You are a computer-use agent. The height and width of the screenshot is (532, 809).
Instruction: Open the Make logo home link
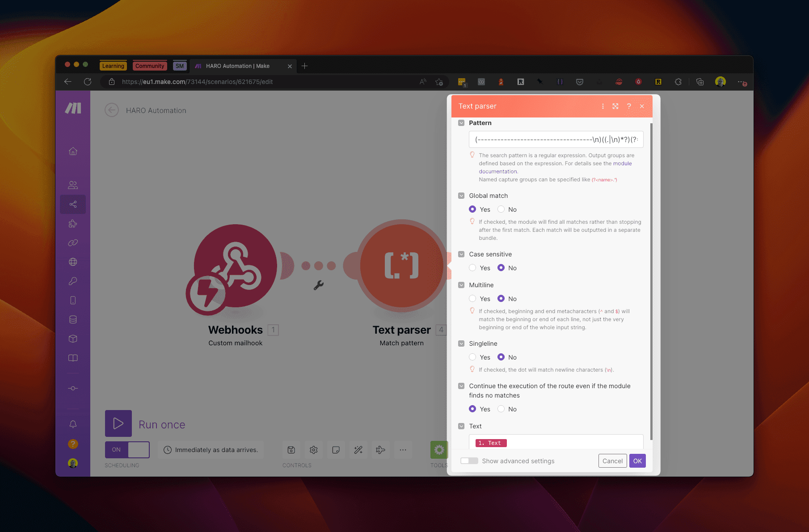[73, 108]
